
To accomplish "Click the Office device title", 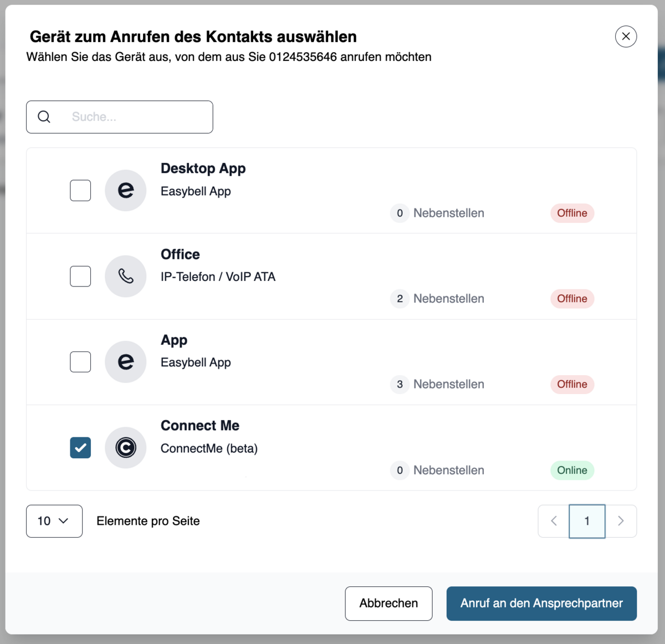I will pos(180,254).
